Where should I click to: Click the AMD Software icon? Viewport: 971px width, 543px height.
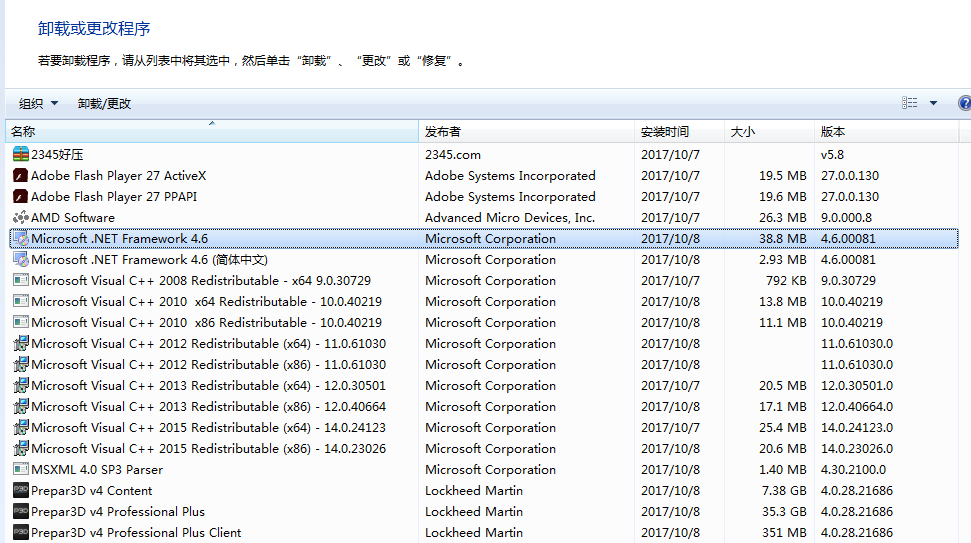20,217
